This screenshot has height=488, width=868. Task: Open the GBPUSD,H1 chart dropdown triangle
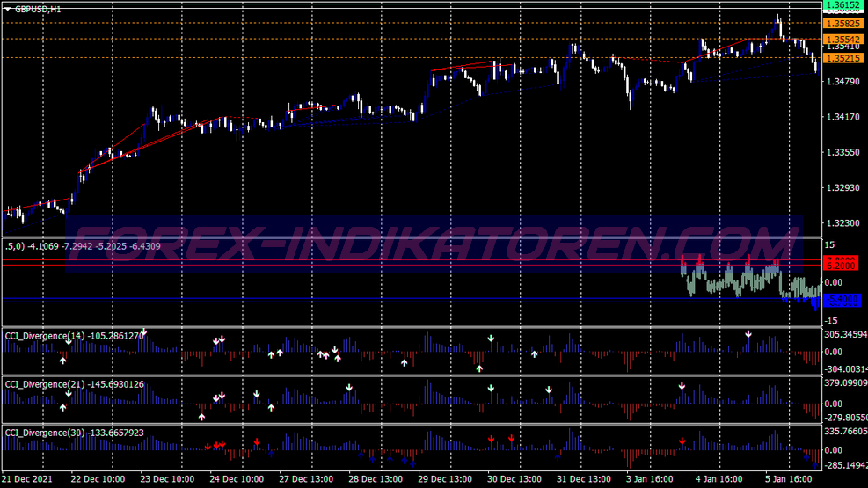pyautogui.click(x=8, y=8)
